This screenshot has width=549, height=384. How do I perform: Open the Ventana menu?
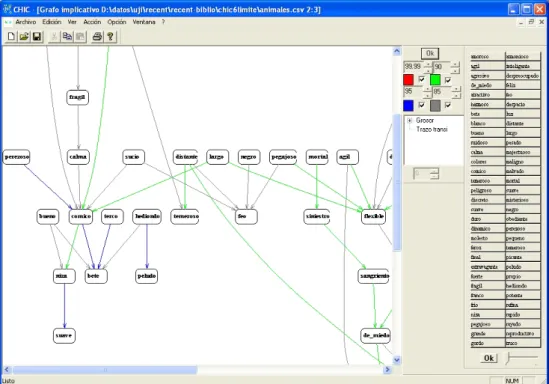pyautogui.click(x=144, y=22)
